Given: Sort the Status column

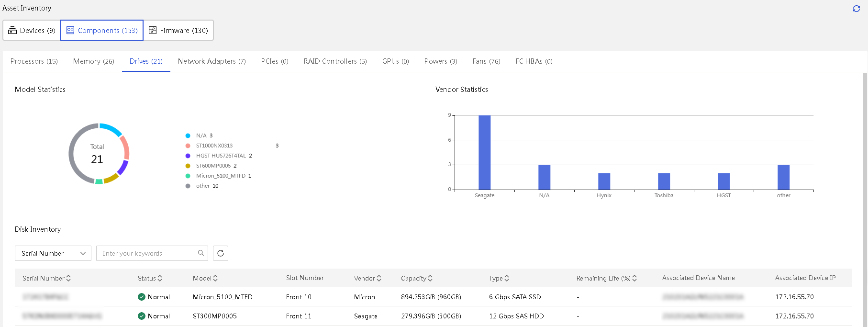Looking at the screenshot, I should tap(160, 278).
